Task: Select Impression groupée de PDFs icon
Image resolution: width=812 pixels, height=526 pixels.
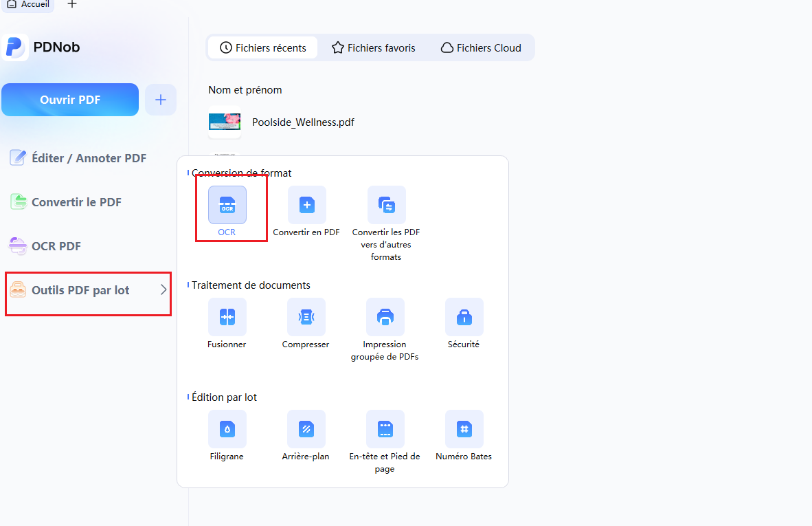Action: [385, 317]
